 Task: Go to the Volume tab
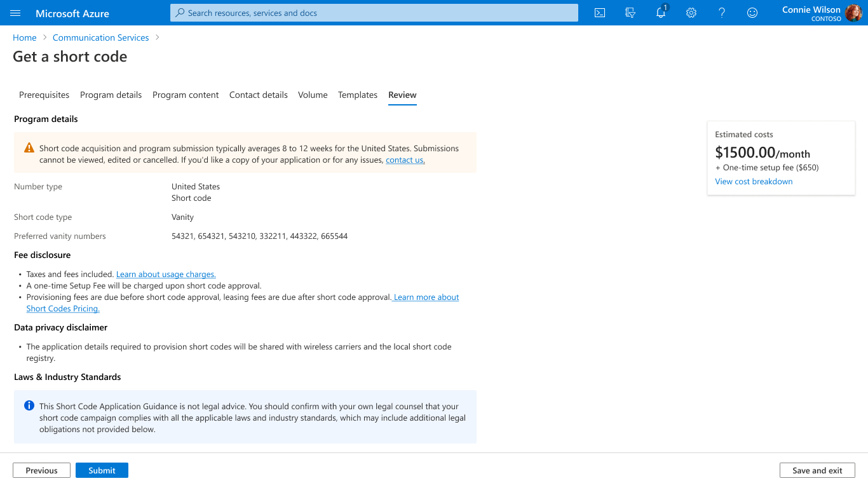click(x=313, y=95)
